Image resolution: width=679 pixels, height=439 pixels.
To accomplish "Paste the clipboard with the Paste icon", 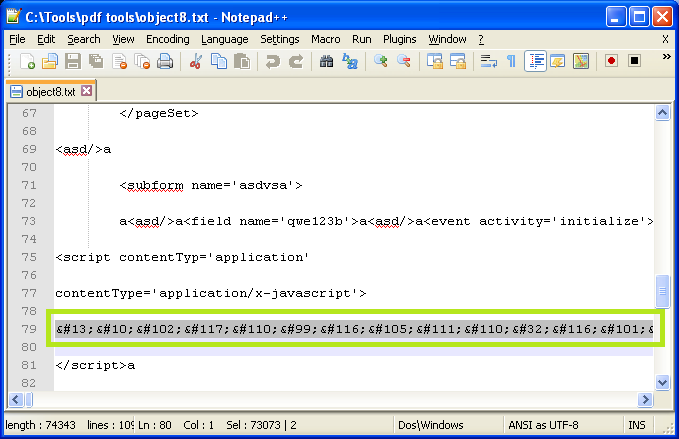I will 242,61.
